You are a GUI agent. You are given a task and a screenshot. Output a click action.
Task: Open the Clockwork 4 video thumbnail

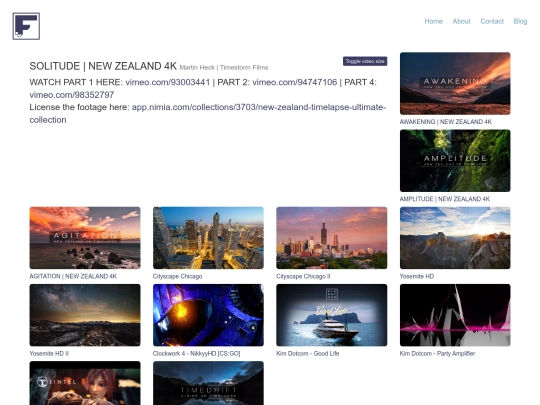(208, 315)
